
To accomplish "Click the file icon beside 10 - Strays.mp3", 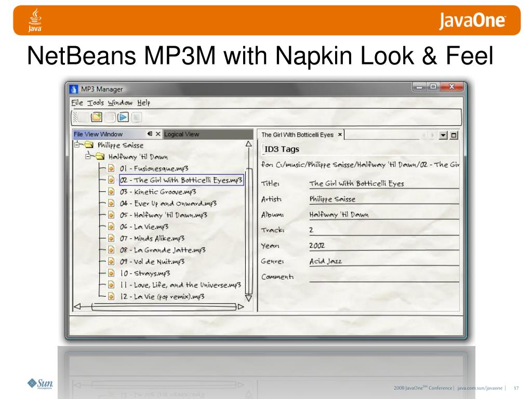I will [111, 273].
